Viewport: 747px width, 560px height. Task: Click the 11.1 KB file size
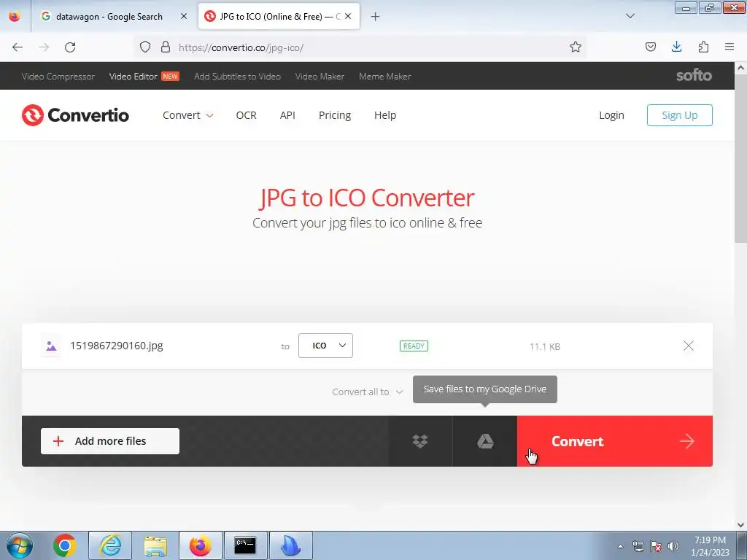click(544, 346)
